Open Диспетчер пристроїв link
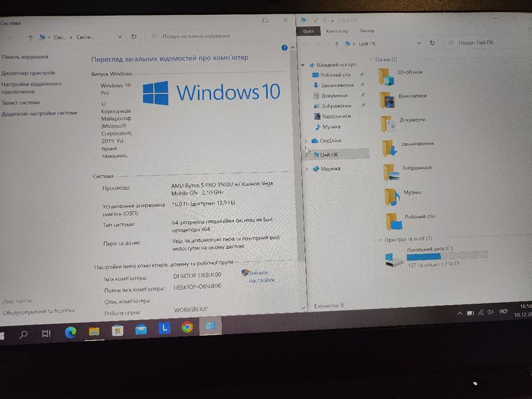The height and width of the screenshot is (399, 532). click(x=28, y=73)
